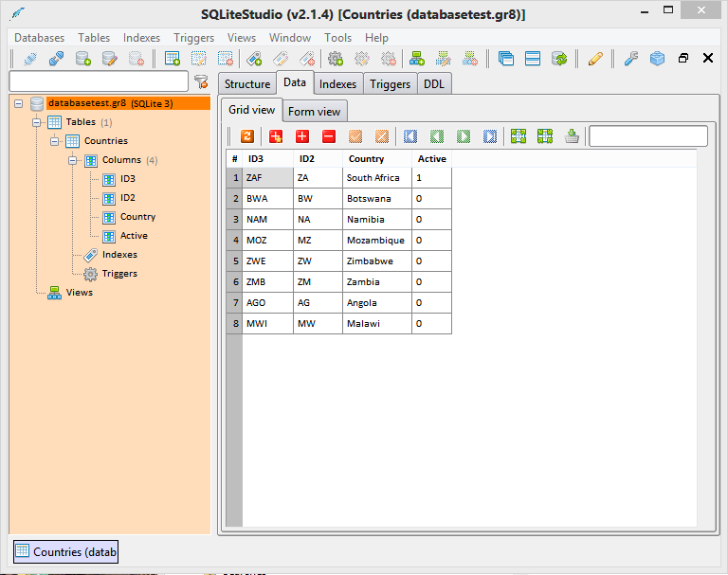The height and width of the screenshot is (575, 728).
Task: Collapse the databasetest.gr8 database node
Action: point(18,103)
